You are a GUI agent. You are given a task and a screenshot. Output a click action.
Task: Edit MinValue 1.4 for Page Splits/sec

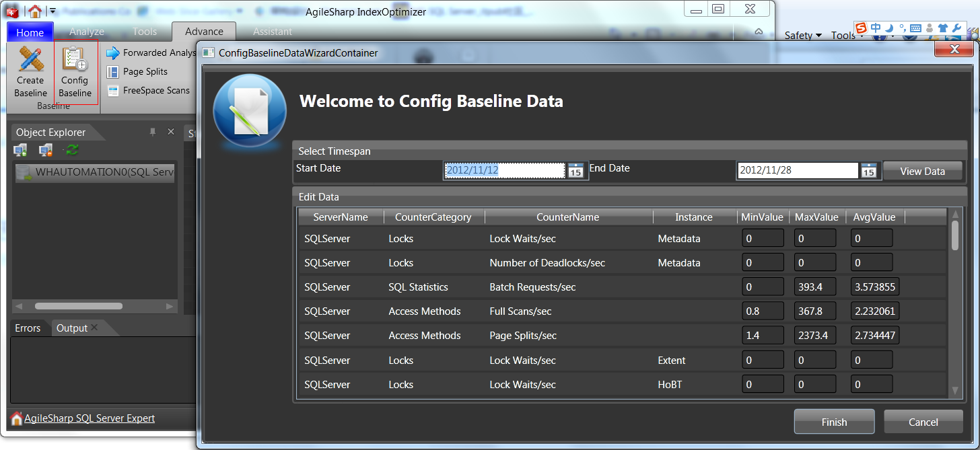[763, 336]
